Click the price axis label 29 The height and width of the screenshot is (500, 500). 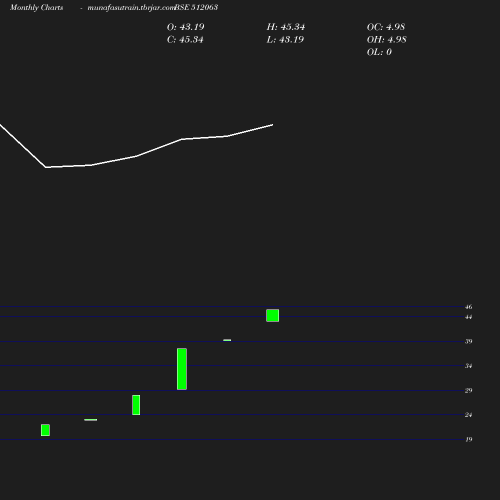pyautogui.click(x=469, y=390)
